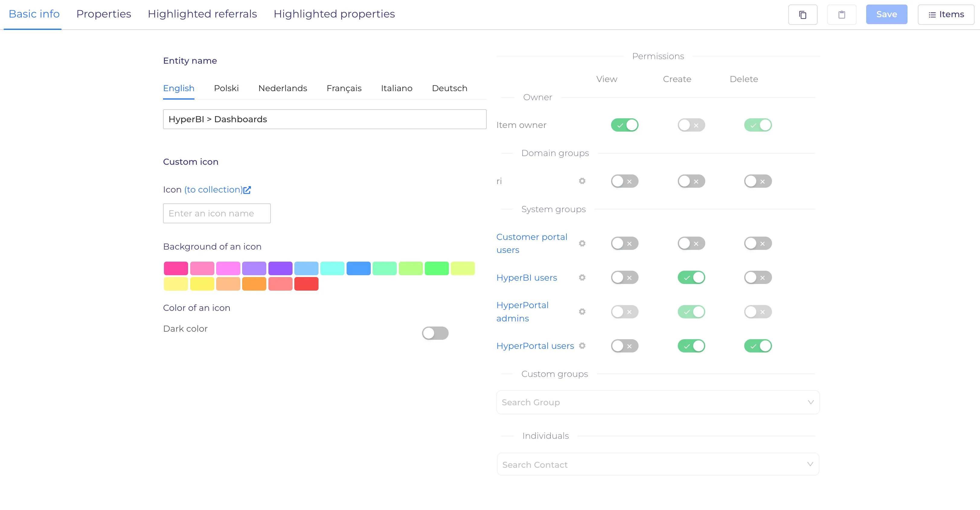Click the Items button
980x510 pixels.
946,14
